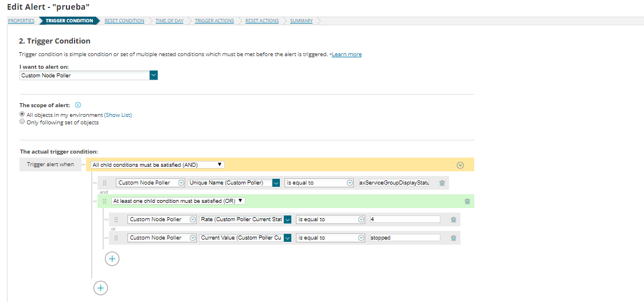Edit the value field containing 4
This screenshot has width=644, height=302.
click(405, 219)
